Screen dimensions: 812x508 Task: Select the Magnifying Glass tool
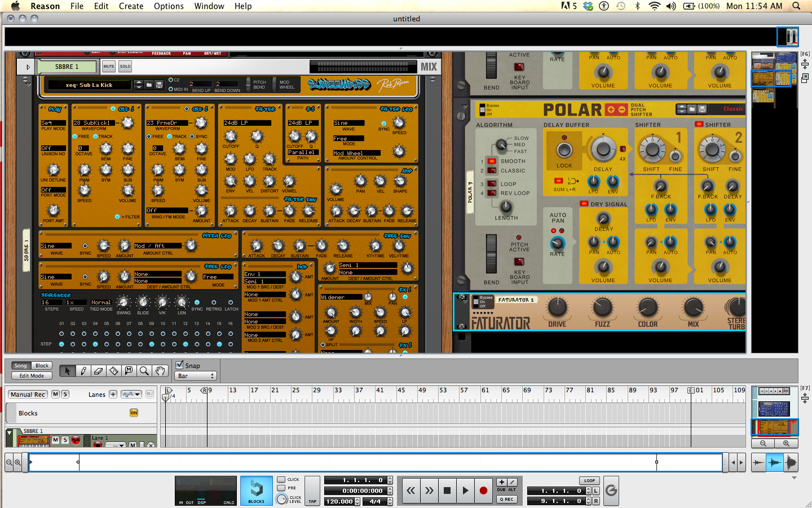(145, 371)
